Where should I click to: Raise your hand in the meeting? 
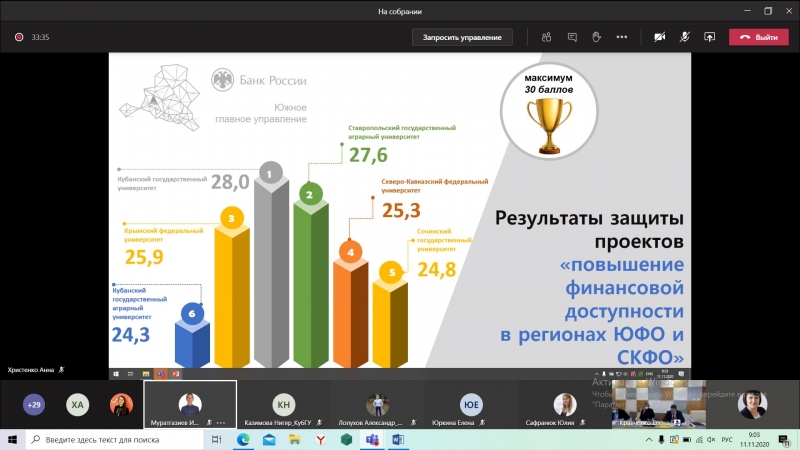596,37
